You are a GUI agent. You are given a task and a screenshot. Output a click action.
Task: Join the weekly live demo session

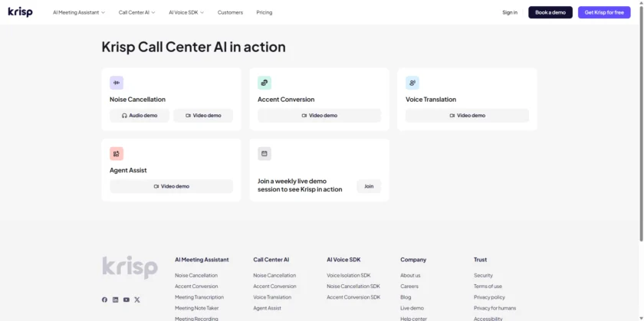(x=369, y=186)
